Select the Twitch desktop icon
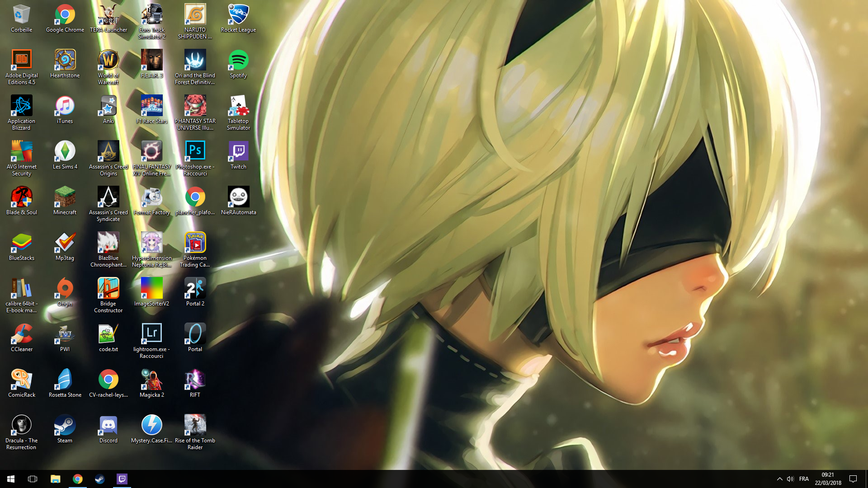The width and height of the screenshot is (868, 488). (238, 156)
